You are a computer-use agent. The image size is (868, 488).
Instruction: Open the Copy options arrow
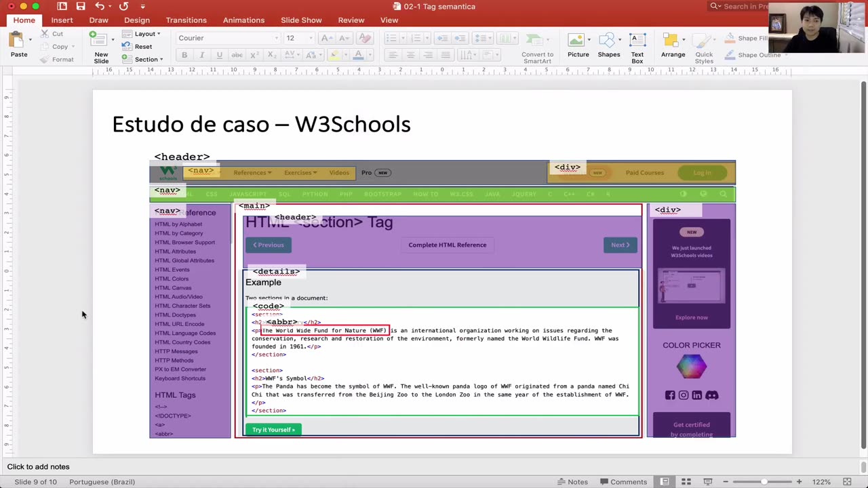tap(73, 47)
